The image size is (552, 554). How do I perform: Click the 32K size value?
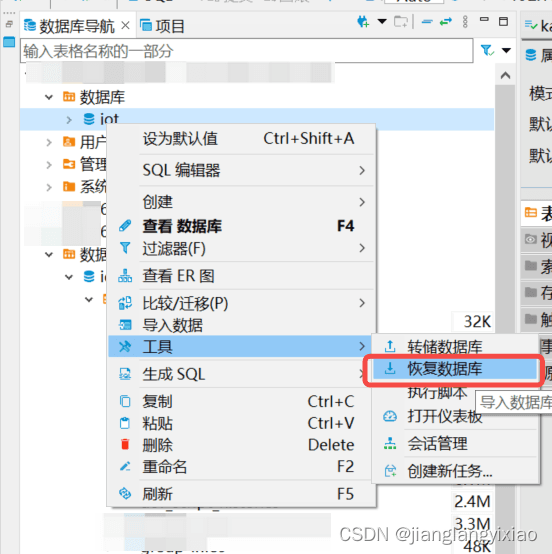[x=477, y=322]
